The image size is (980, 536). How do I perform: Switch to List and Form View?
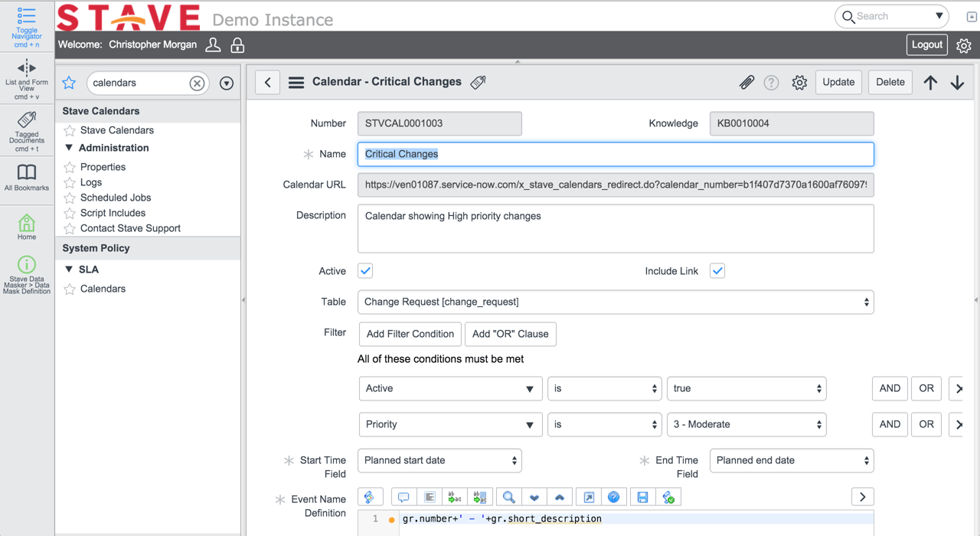pos(27,80)
